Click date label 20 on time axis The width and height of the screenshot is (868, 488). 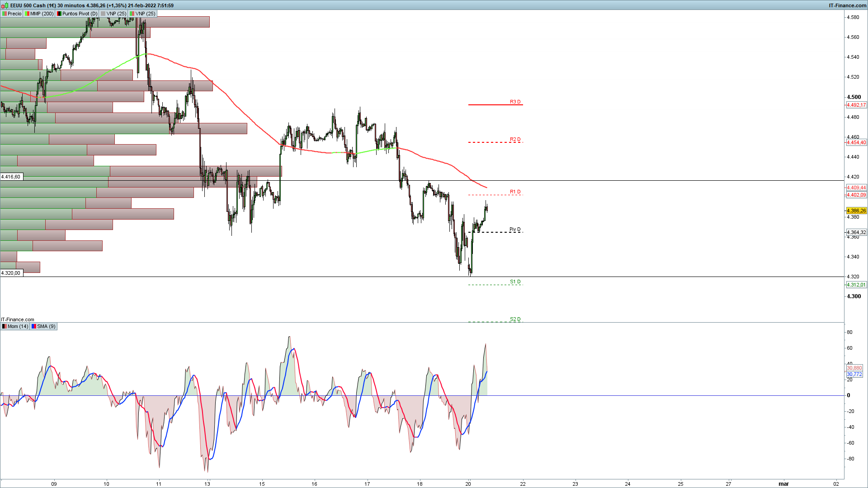tap(468, 484)
